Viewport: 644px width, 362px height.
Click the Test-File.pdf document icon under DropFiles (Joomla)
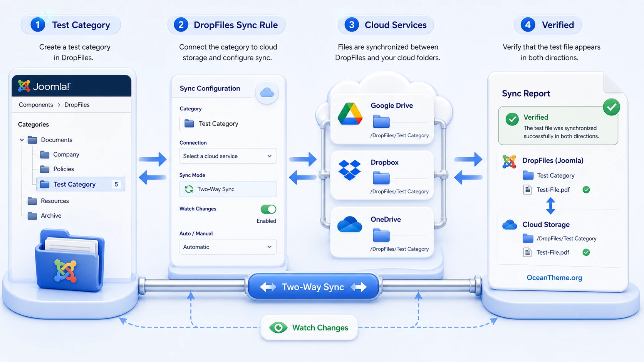tap(527, 190)
